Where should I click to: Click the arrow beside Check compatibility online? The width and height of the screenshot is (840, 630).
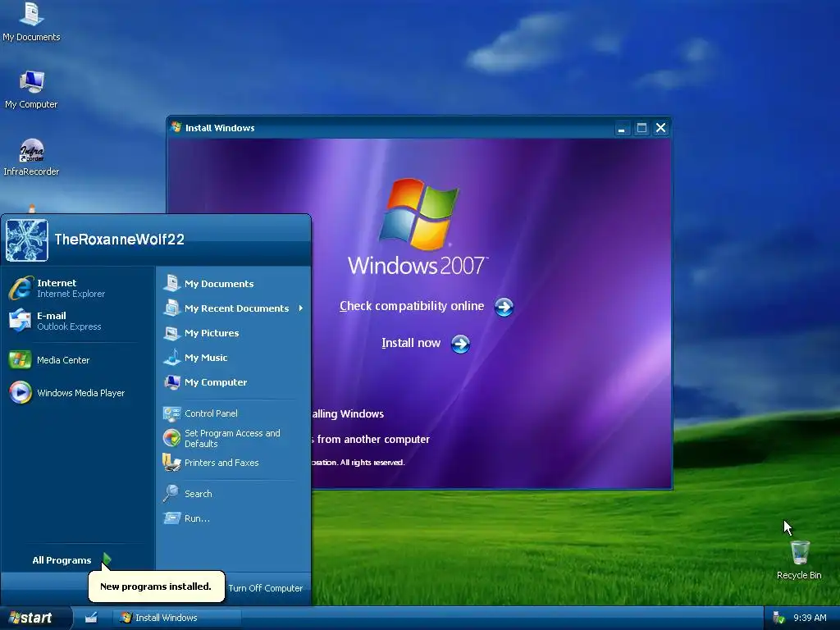[x=504, y=307]
